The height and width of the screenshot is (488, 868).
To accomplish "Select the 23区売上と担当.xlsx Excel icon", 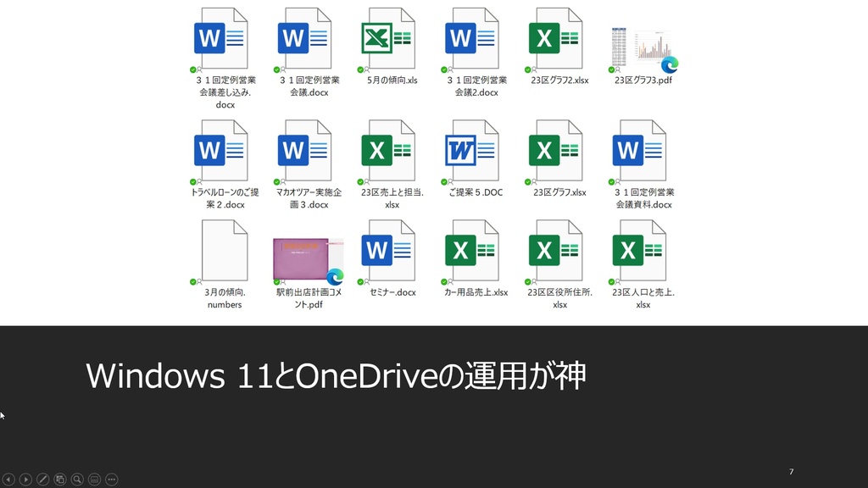I will [x=388, y=151].
